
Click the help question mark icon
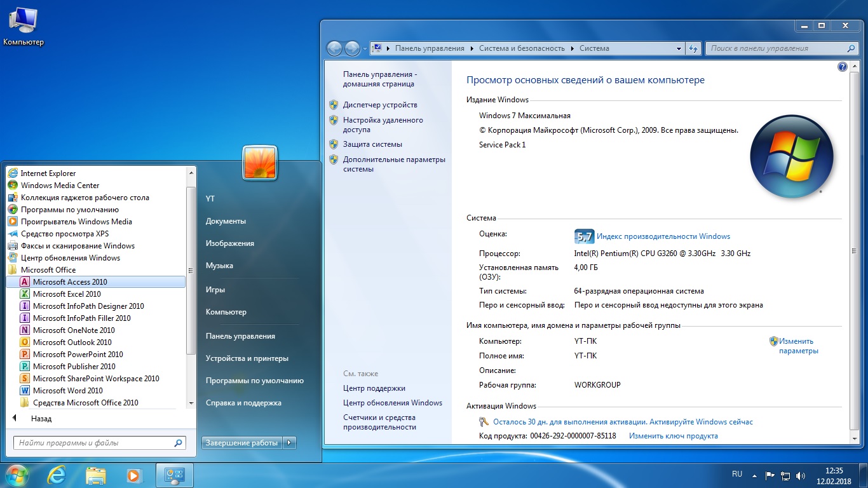click(x=843, y=67)
